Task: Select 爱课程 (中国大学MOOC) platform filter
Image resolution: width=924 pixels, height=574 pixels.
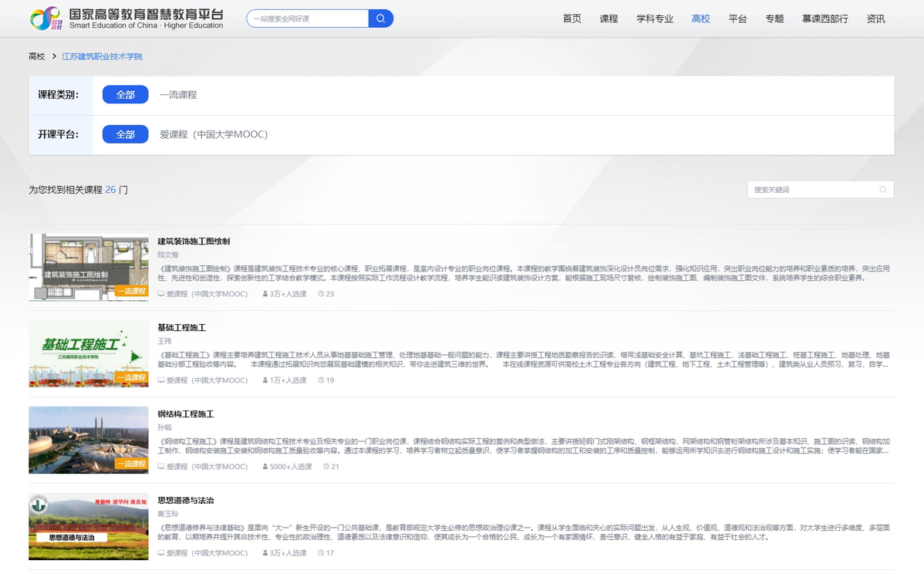Action: coord(214,134)
